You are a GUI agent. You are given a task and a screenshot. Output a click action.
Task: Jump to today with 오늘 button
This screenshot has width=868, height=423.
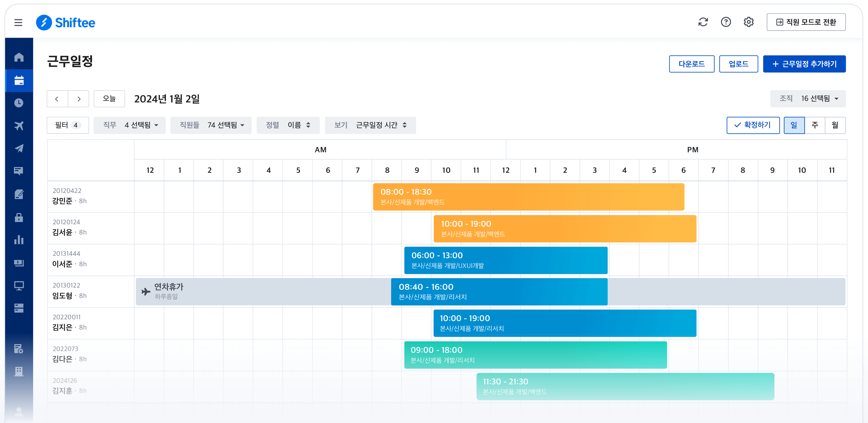pos(109,99)
